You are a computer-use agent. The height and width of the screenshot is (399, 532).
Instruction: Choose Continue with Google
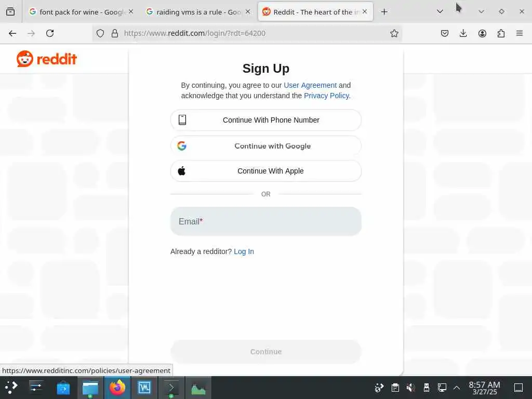[266, 146]
